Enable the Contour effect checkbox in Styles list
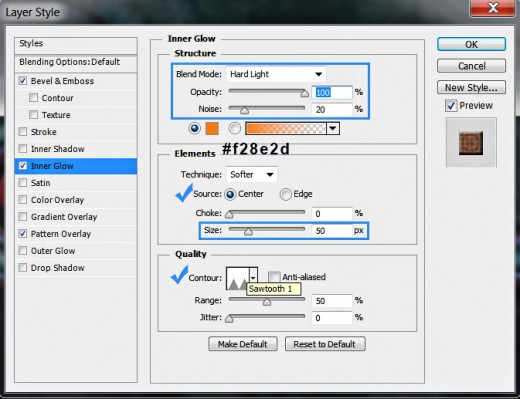 (x=33, y=98)
